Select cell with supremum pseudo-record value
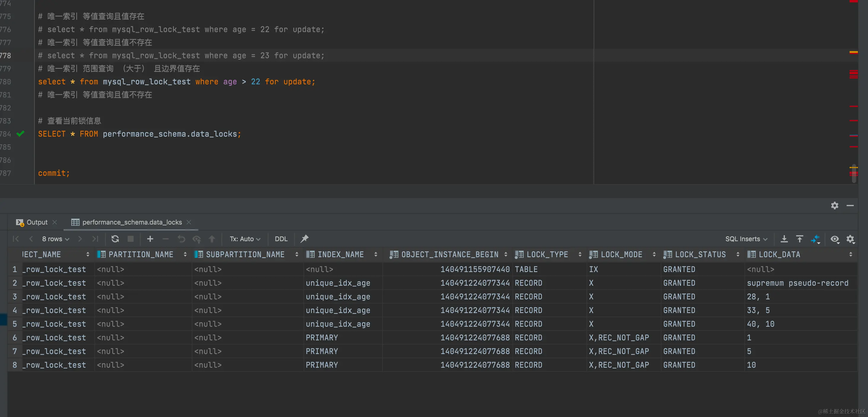Screen dimensions: 868x417 (x=797, y=283)
